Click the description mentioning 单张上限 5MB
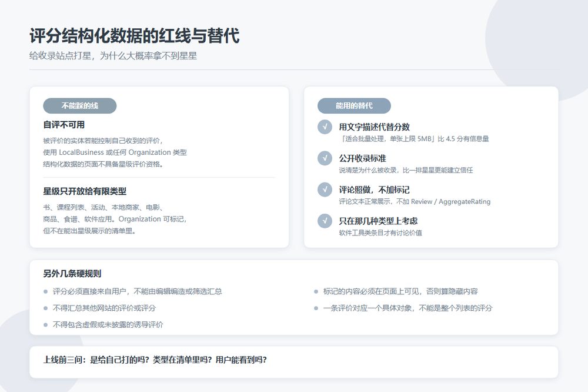The image size is (588, 392). pos(414,139)
